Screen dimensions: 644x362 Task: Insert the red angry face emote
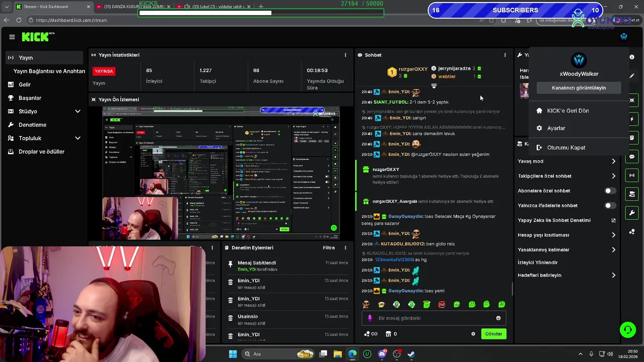442,304
